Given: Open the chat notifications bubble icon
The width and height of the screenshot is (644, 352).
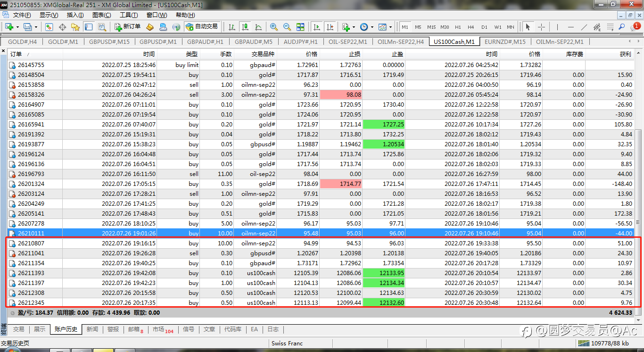Looking at the screenshot, I should tap(635, 27).
